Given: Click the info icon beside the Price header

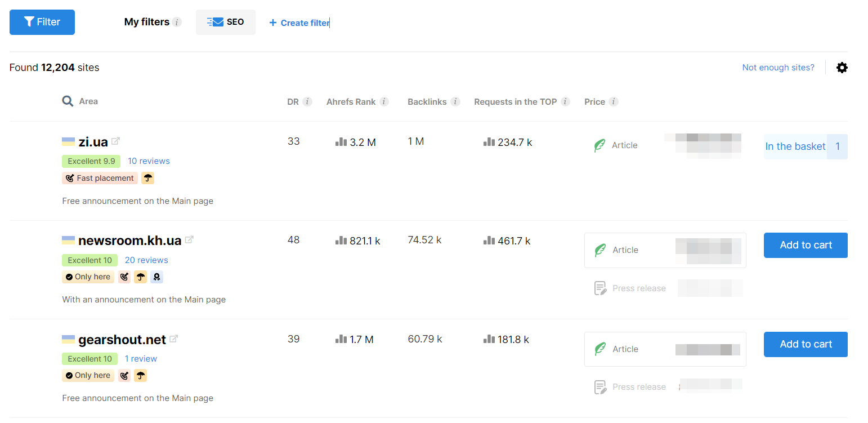Looking at the screenshot, I should 614,101.
